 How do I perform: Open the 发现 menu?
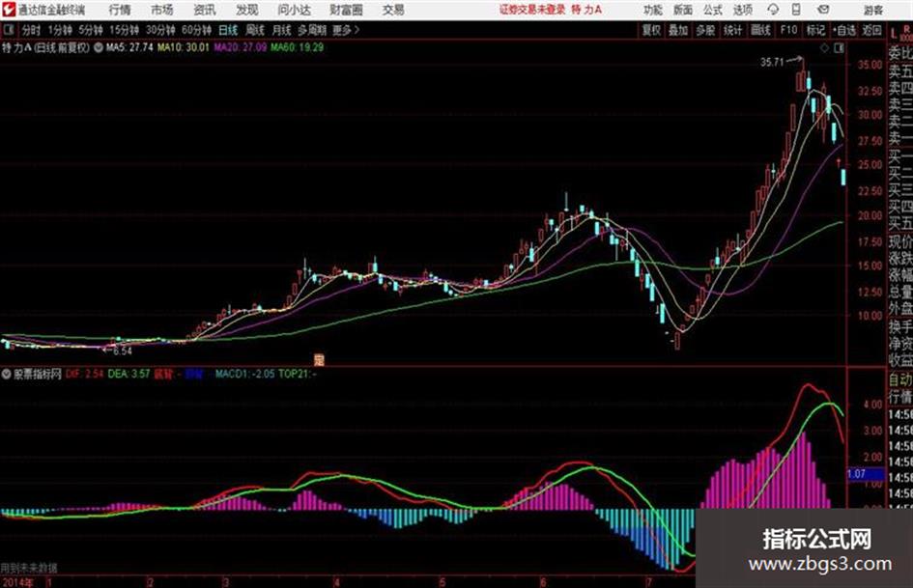[x=247, y=10]
